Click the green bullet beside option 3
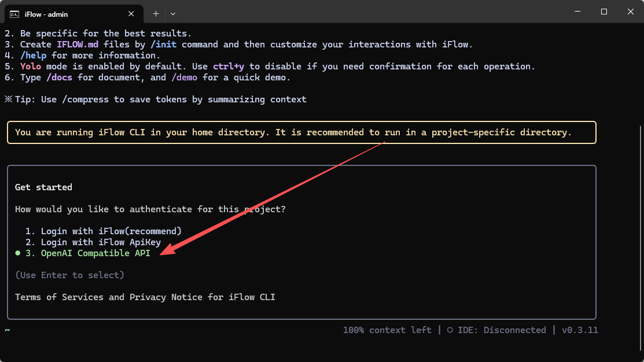 click(x=18, y=253)
